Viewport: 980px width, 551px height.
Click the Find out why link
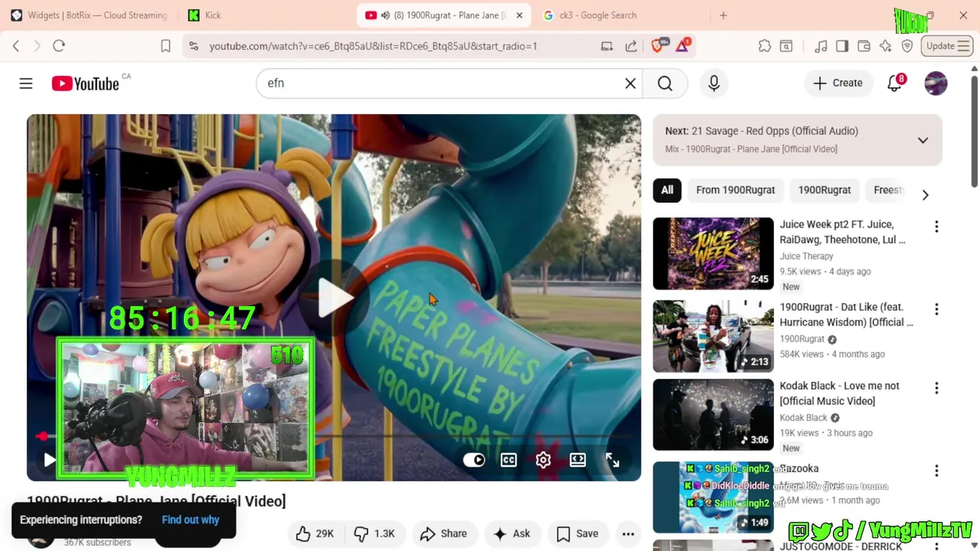click(x=191, y=520)
